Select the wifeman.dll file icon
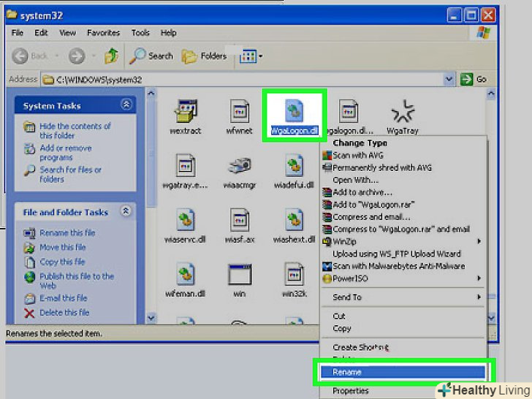 (186, 274)
